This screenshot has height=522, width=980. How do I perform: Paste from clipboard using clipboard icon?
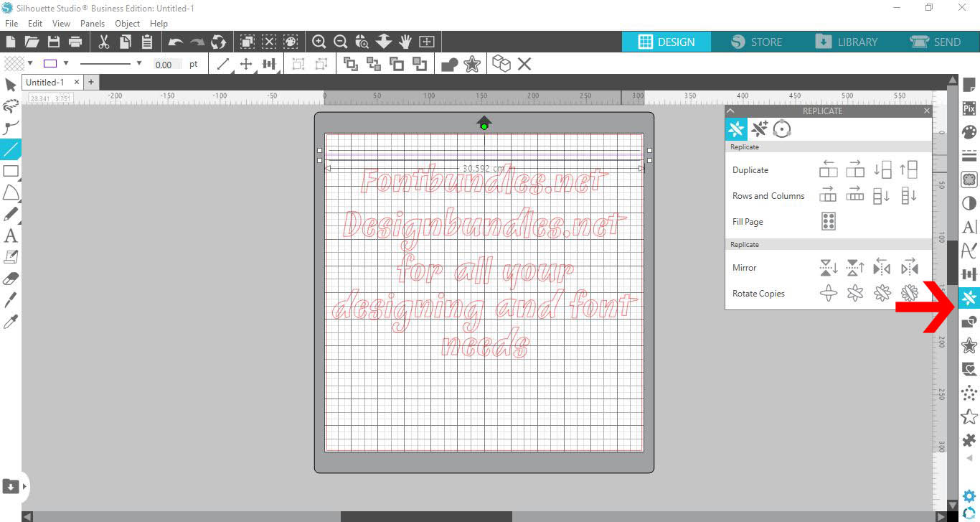(146, 42)
